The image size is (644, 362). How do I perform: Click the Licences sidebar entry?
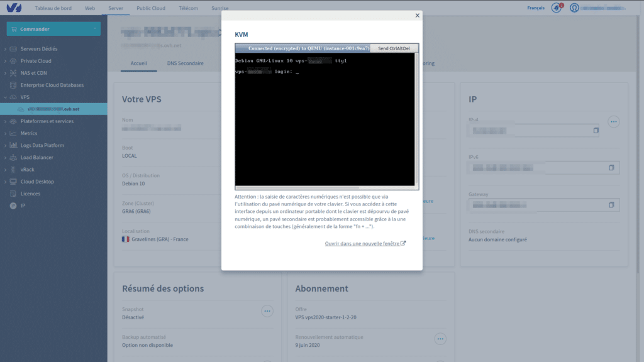30,194
